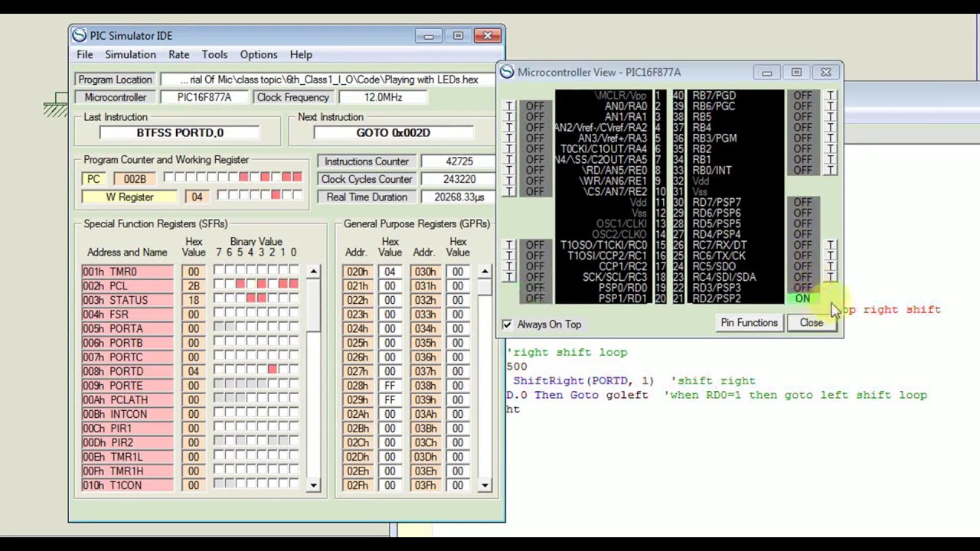The width and height of the screenshot is (980, 551).
Task: Toggle the T button for RB7/PGD
Action: tap(831, 96)
